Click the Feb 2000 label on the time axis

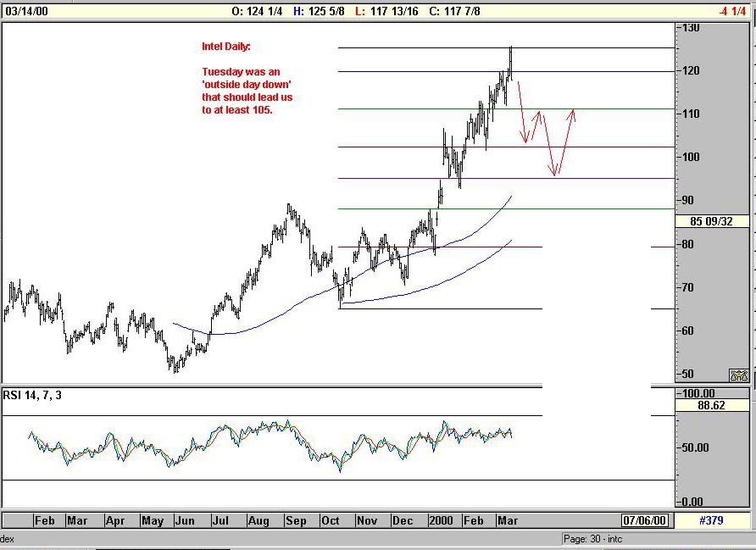[x=473, y=520]
